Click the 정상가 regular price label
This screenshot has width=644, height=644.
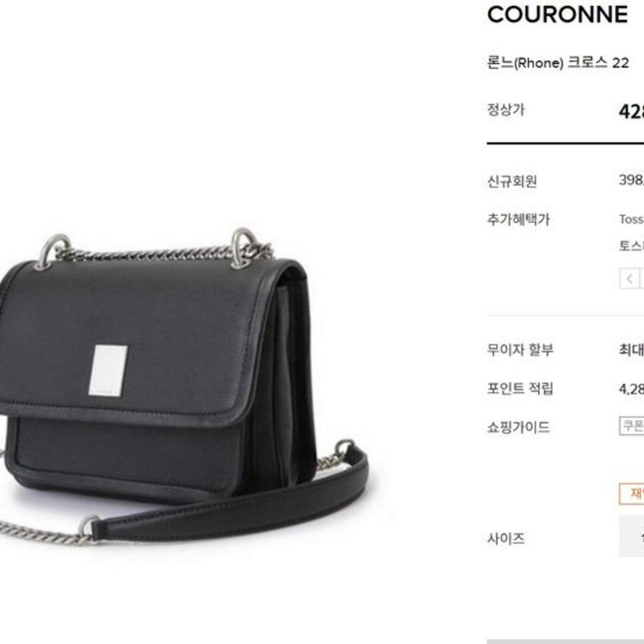click(x=506, y=110)
